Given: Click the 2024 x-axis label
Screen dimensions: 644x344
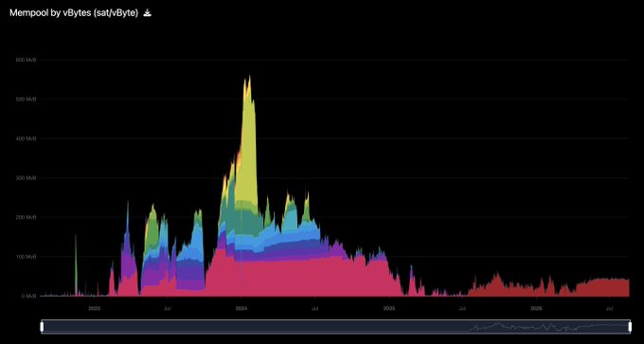Looking at the screenshot, I should (x=241, y=308).
